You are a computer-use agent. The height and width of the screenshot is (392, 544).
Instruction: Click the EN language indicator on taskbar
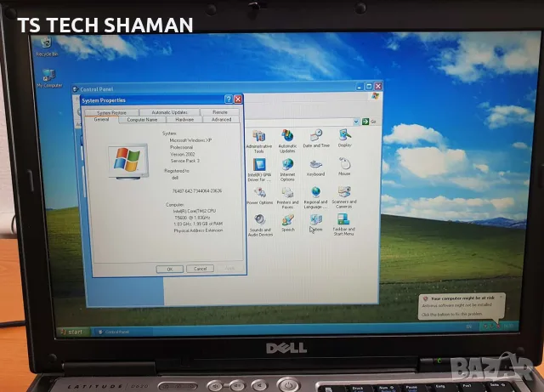tap(468, 327)
